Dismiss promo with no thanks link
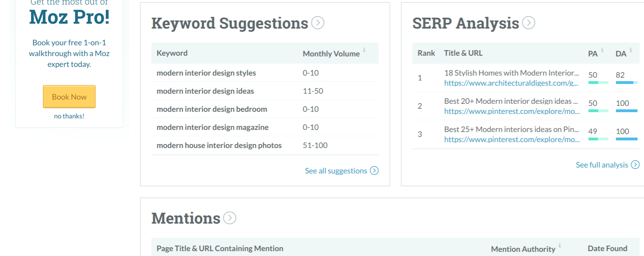 tap(69, 116)
